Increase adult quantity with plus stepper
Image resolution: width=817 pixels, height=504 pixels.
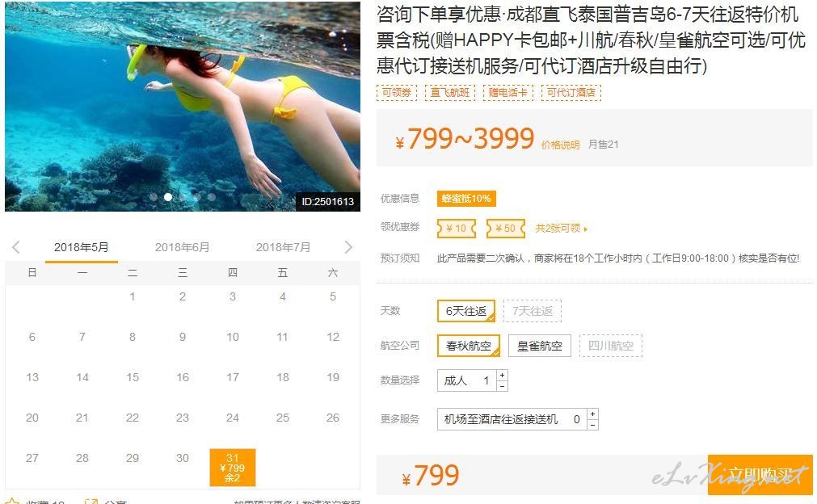(503, 375)
